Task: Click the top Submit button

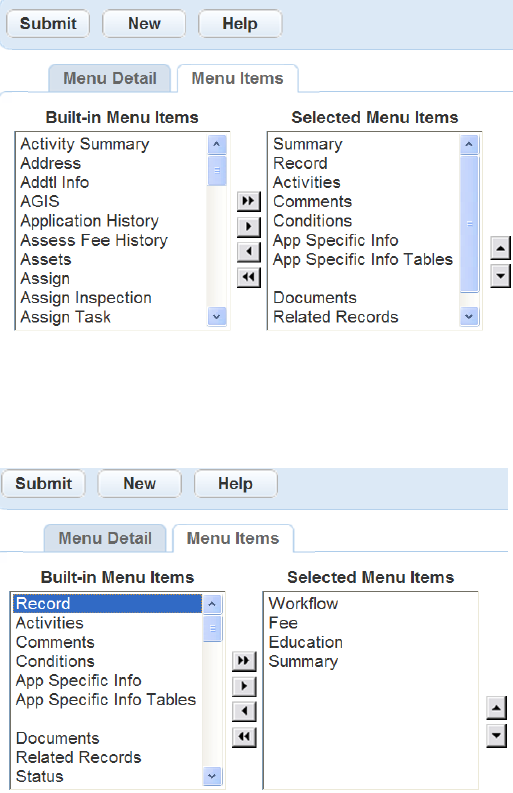Action: click(48, 23)
